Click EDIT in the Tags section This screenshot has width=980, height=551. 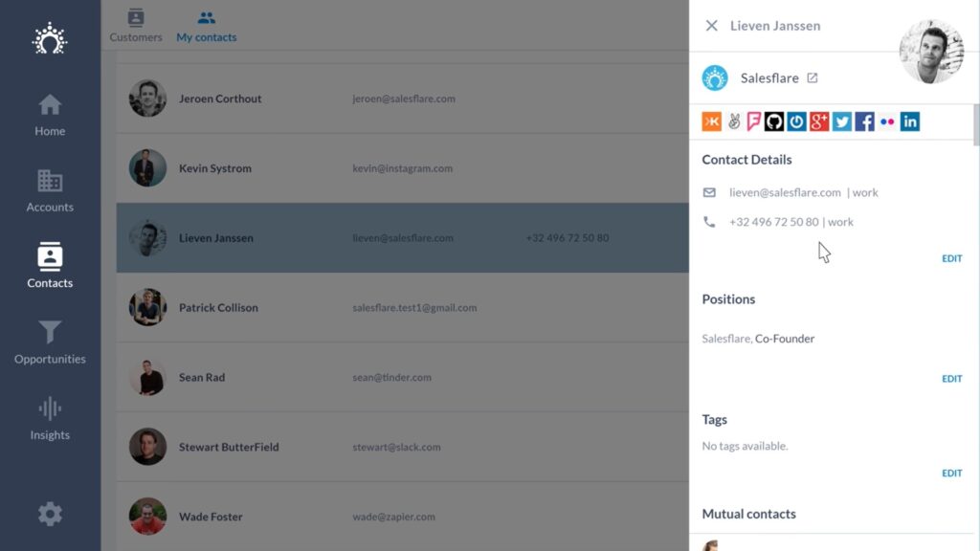point(951,473)
